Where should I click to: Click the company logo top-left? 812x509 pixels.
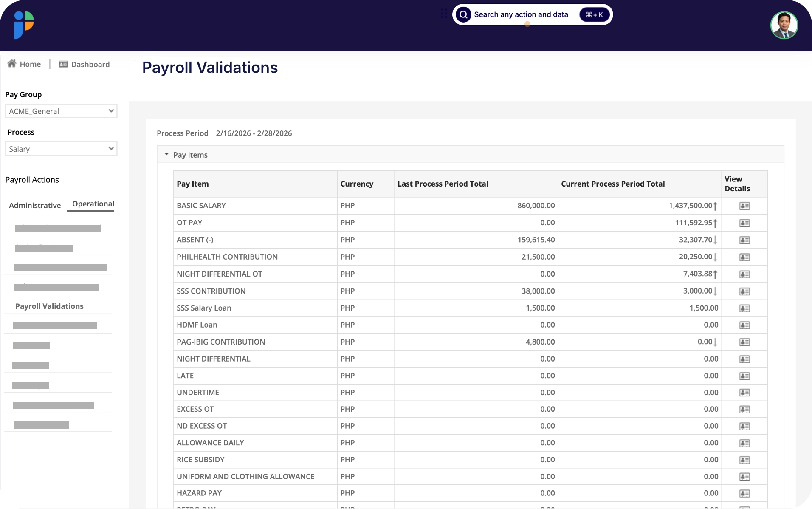(x=23, y=25)
